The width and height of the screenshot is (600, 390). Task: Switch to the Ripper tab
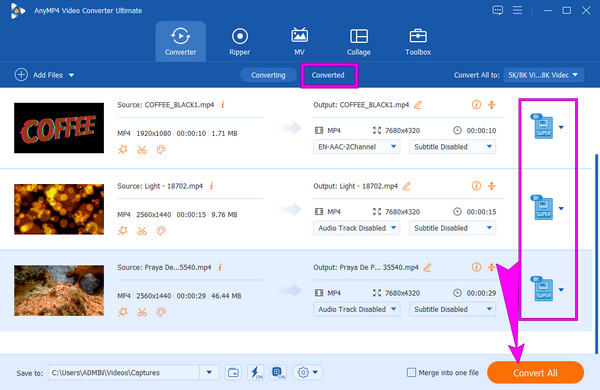click(240, 41)
